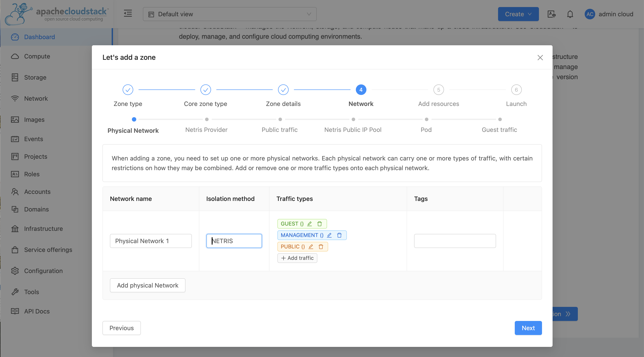644x357 pixels.
Task: Go to the Zone details step
Action: tap(283, 90)
